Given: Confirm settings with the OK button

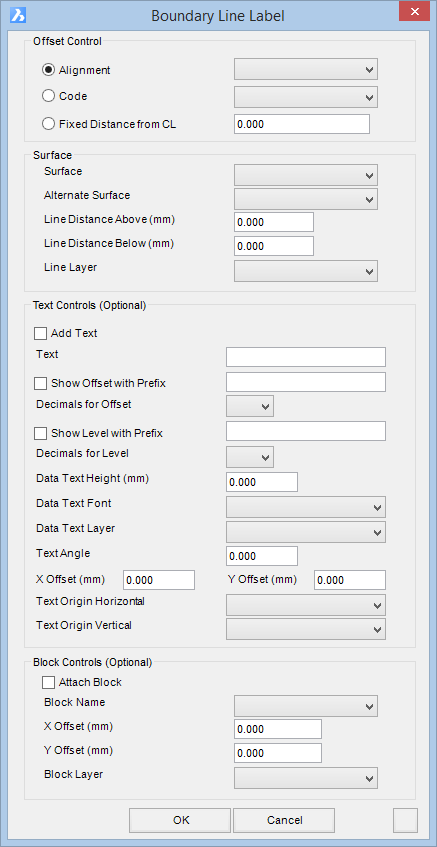Looking at the screenshot, I should pyautogui.click(x=180, y=820).
